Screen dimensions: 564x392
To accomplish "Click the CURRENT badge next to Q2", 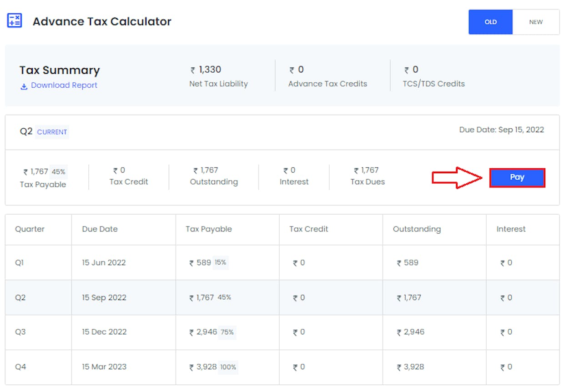I will tap(52, 132).
